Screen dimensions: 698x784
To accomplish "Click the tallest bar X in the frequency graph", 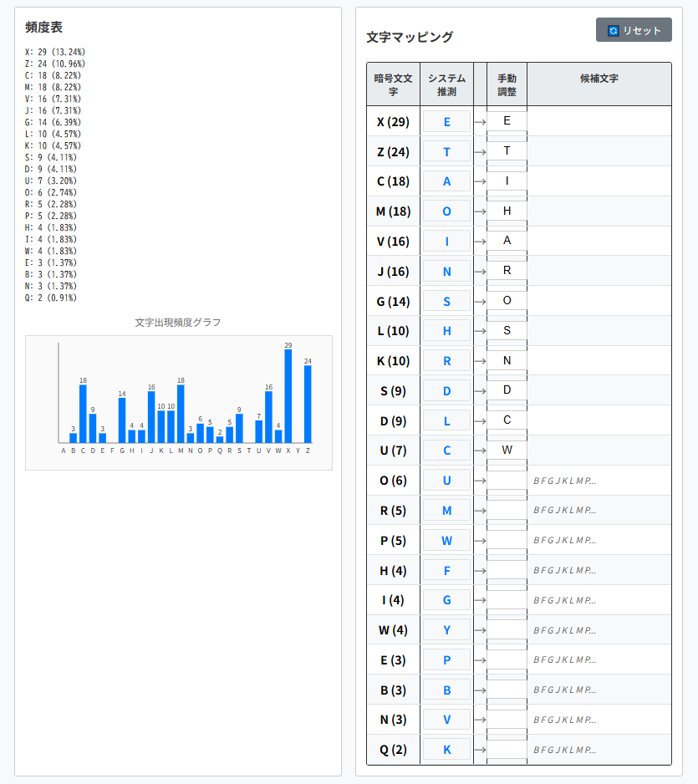I will (x=288, y=396).
